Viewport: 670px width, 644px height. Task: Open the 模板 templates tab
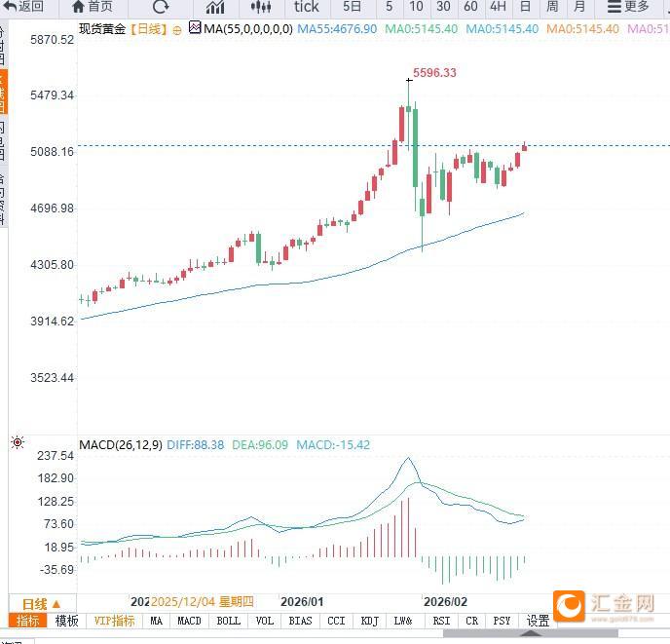[66, 621]
